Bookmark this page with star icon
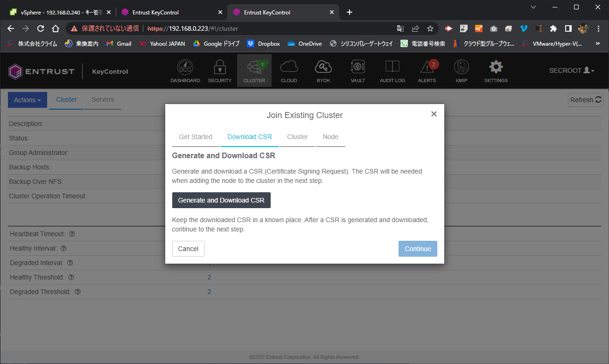This screenshot has width=609, height=364. tap(430, 28)
